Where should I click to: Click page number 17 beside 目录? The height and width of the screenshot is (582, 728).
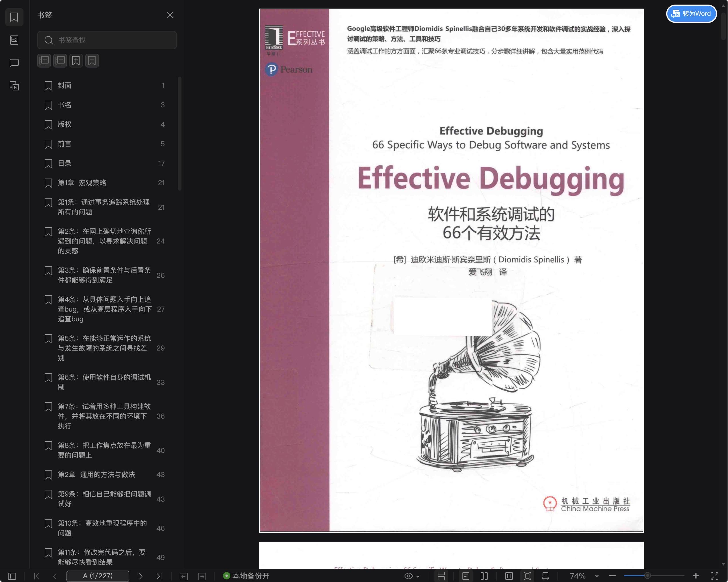tap(161, 163)
